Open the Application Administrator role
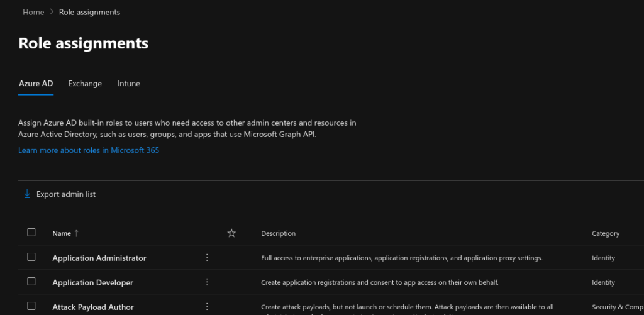The image size is (644, 315). click(99, 258)
